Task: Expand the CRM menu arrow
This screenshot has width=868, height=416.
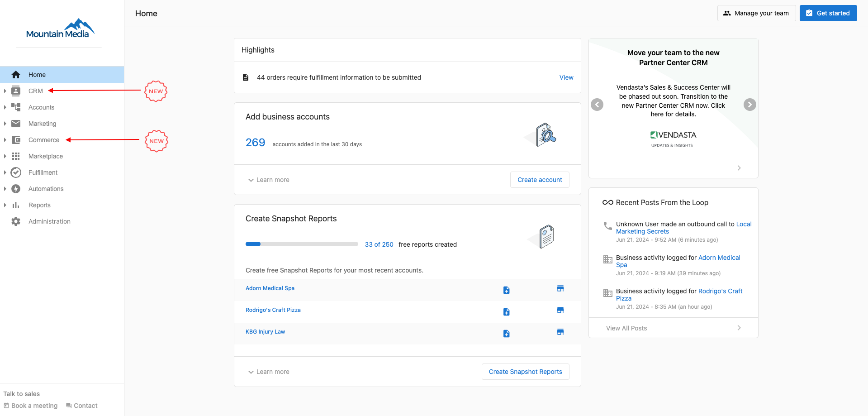Action: click(5, 91)
